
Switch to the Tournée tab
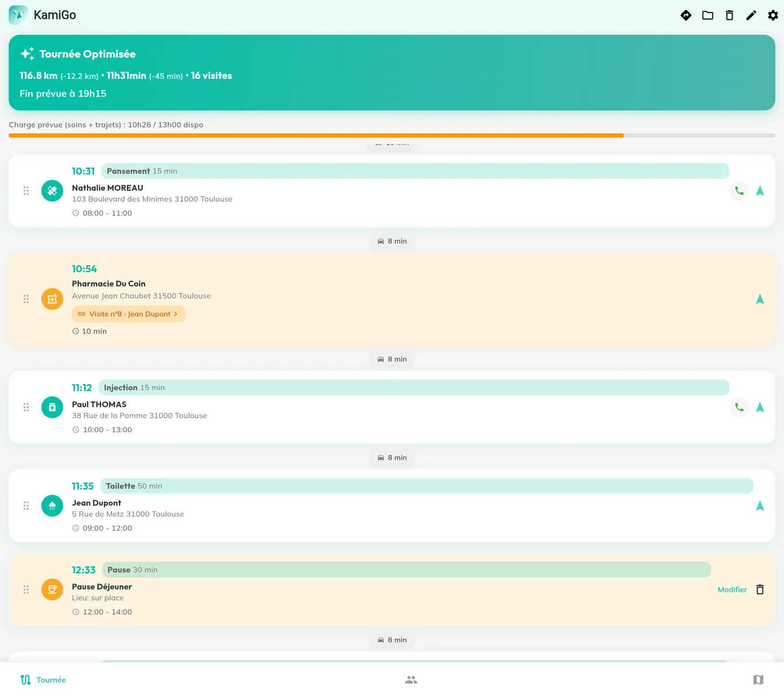[43, 680]
